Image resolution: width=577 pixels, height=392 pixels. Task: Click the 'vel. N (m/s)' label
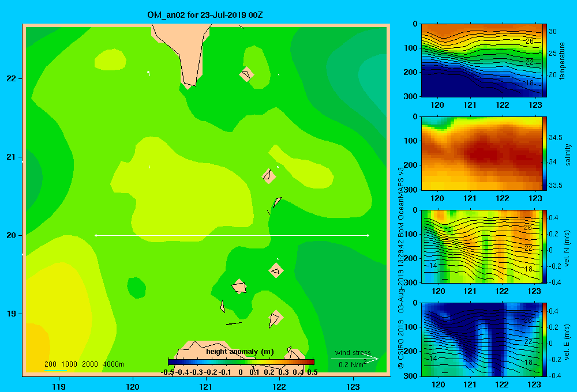pyautogui.click(x=567, y=248)
